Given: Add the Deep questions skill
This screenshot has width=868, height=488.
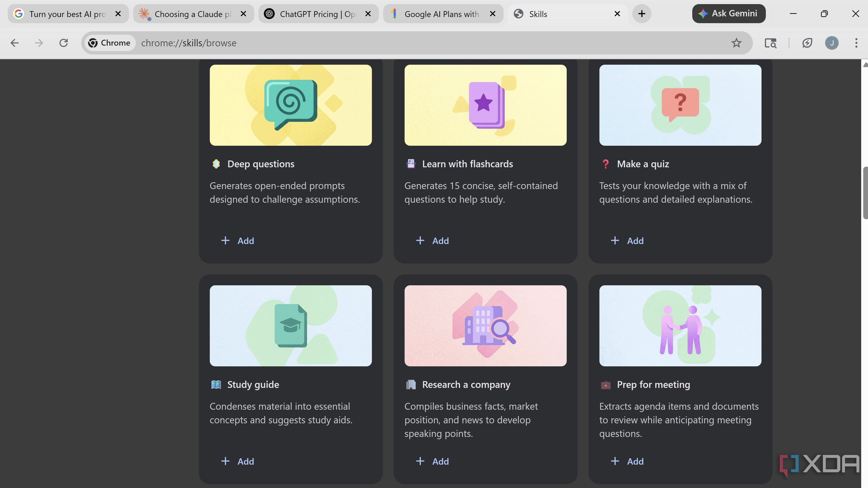Looking at the screenshot, I should coord(237,240).
